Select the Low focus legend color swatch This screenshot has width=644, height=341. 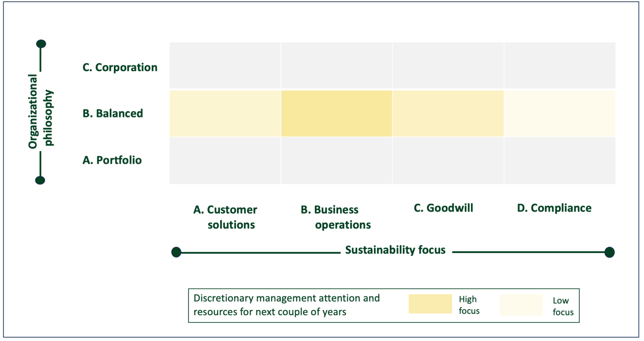click(x=521, y=305)
